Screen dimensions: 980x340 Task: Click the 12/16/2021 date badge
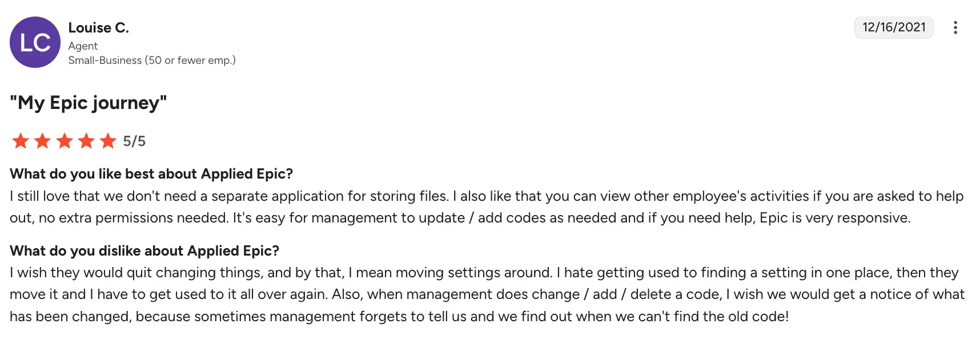click(x=894, y=27)
